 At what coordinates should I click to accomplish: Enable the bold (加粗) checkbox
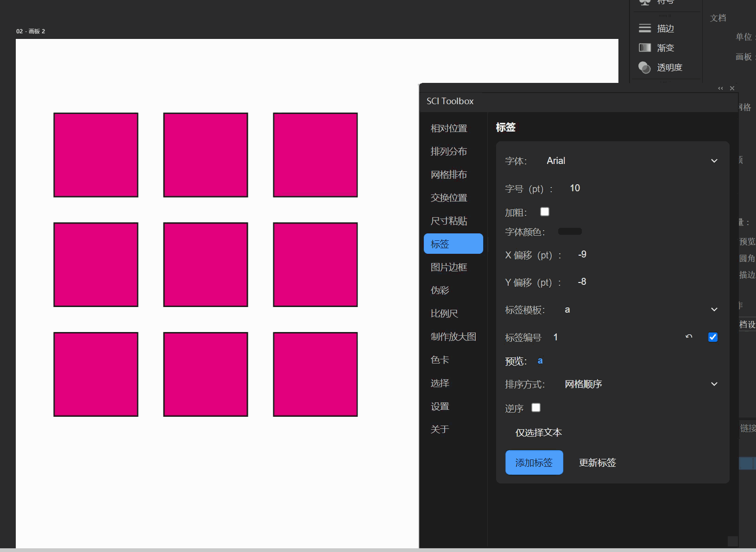tap(545, 212)
